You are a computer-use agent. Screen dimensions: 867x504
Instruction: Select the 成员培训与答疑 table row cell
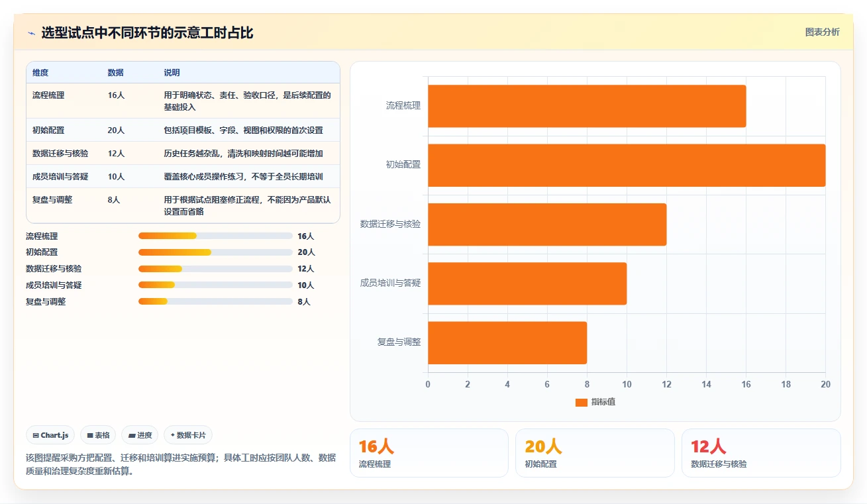click(60, 177)
